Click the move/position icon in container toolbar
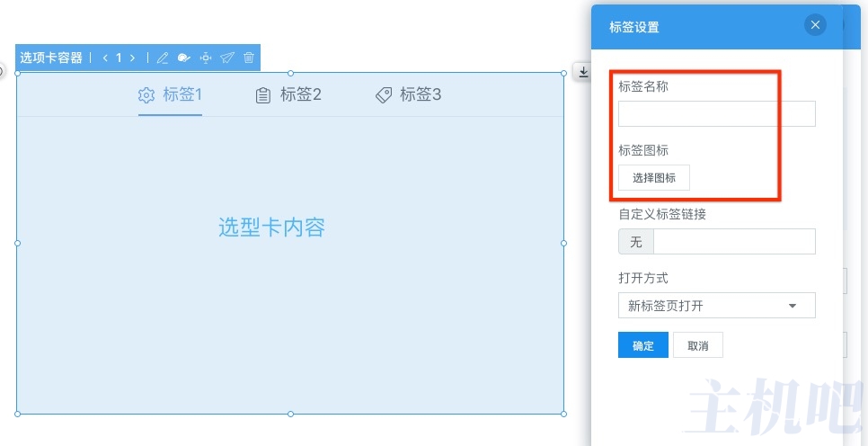This screenshot has width=868, height=446. click(206, 58)
